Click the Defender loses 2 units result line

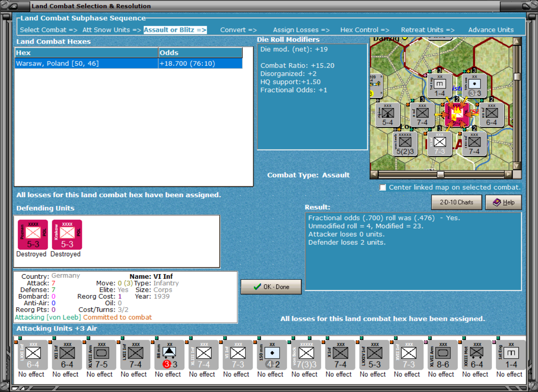click(x=347, y=242)
